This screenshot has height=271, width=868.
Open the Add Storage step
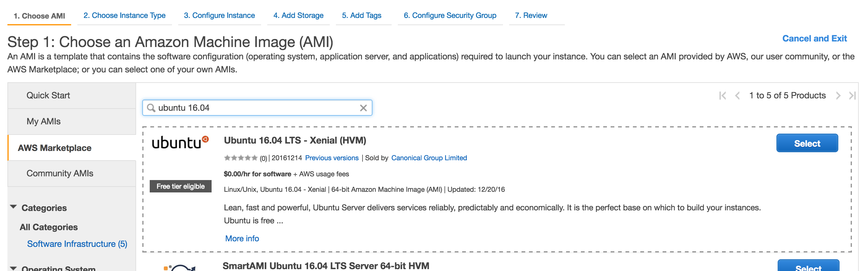tap(298, 15)
